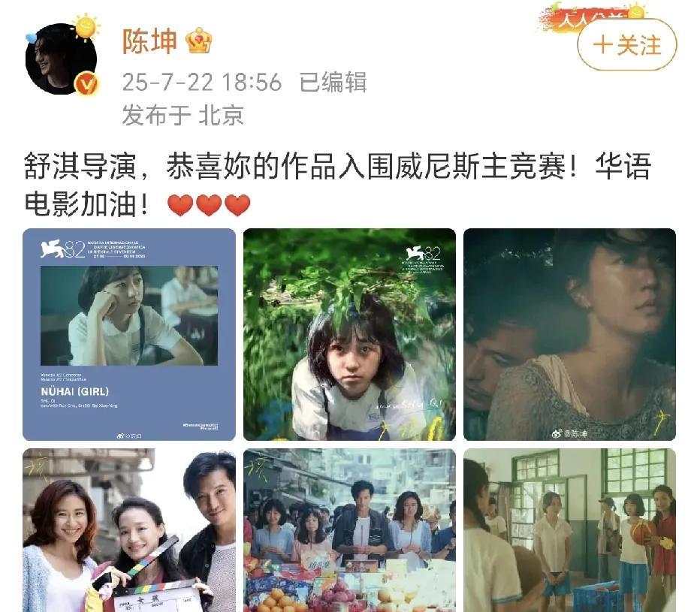Open the fruit market scene photo

pyautogui.click(x=349, y=530)
